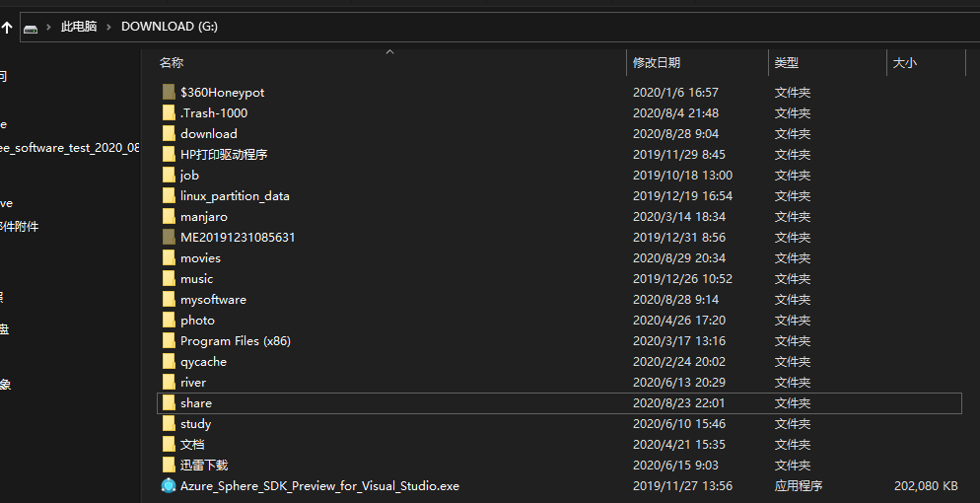
Task: Select the download folder name
Action: 209,134
